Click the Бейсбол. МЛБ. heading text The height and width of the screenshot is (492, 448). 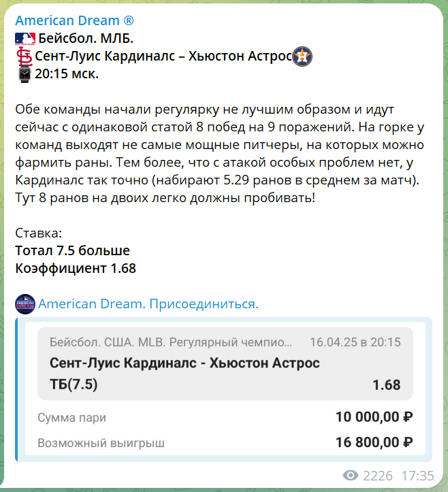(x=86, y=39)
